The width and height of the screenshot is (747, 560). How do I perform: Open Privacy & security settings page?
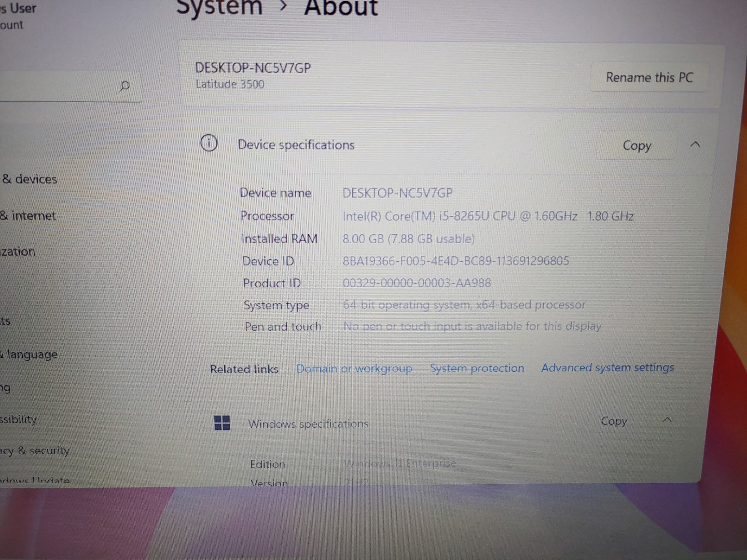point(35,451)
